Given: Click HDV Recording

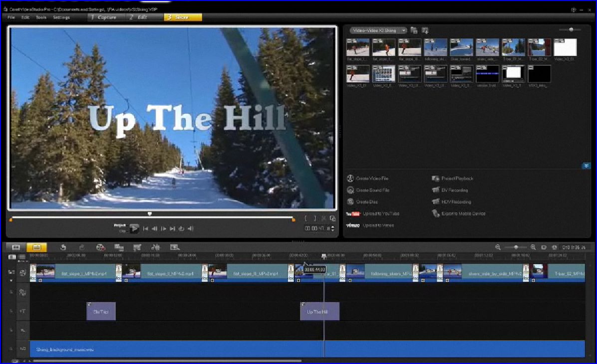Looking at the screenshot, I should click(451, 202).
